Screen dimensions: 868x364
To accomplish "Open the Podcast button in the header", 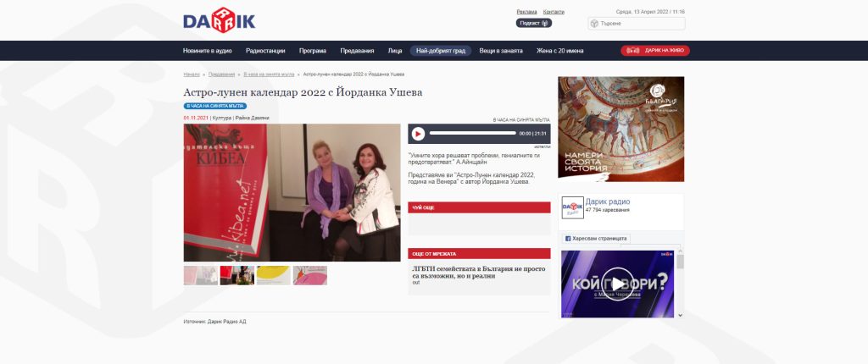I will coord(533,24).
